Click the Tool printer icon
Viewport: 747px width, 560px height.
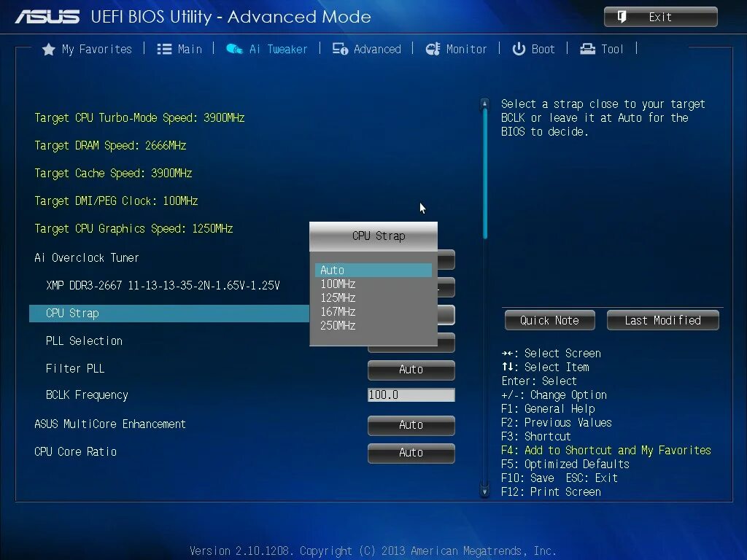pyautogui.click(x=587, y=49)
